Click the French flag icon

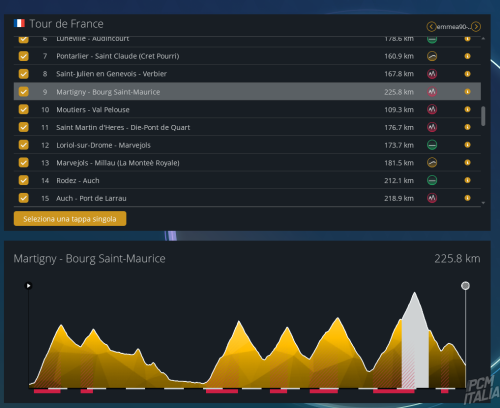click(x=19, y=23)
